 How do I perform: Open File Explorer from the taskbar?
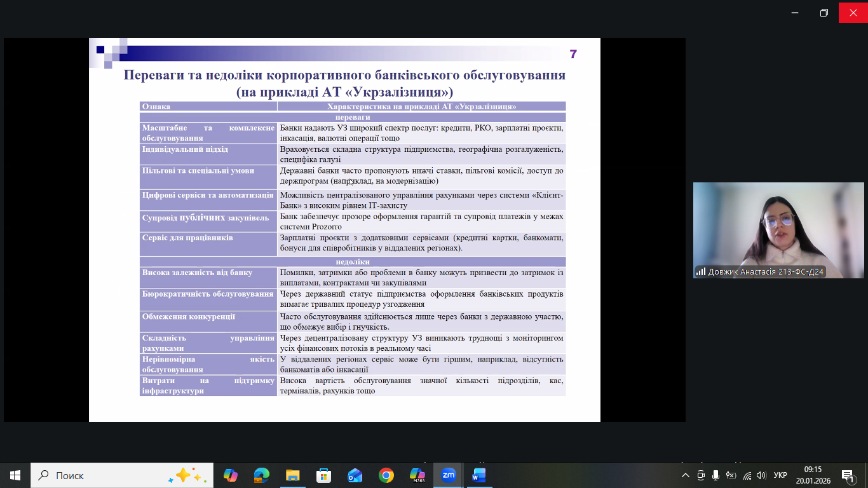[x=292, y=475]
